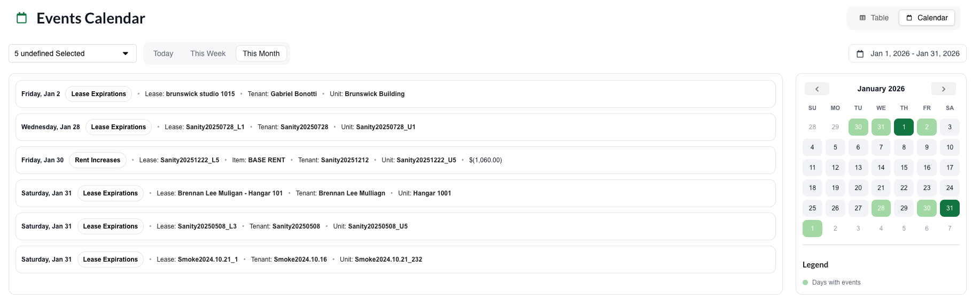Click the Events Calendar page heading
The height and width of the screenshot is (307, 980).
pyautogui.click(x=91, y=18)
